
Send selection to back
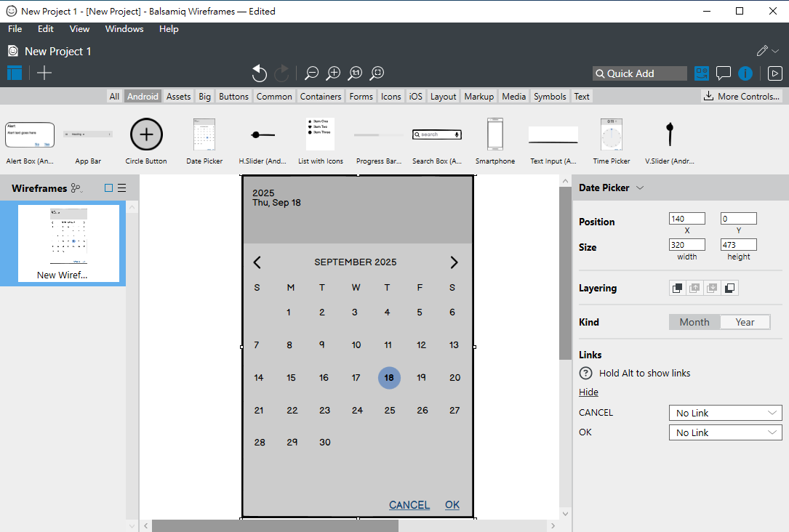pos(729,288)
